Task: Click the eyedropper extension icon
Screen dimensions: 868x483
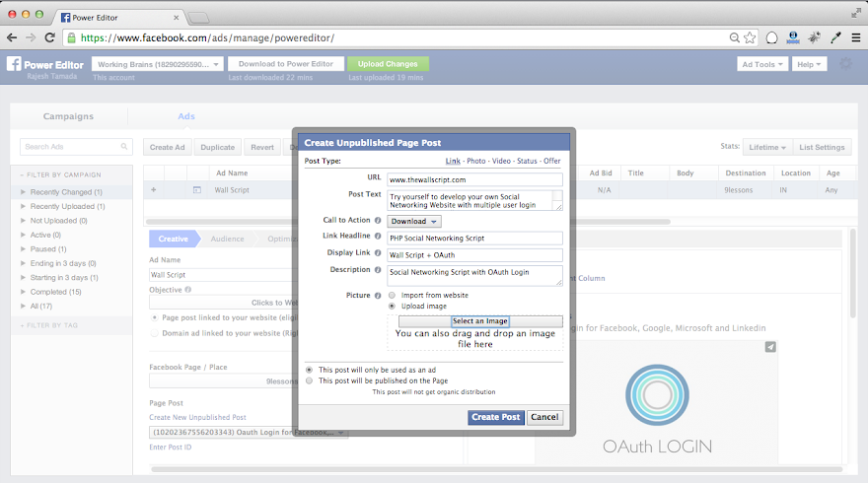Action: point(835,37)
